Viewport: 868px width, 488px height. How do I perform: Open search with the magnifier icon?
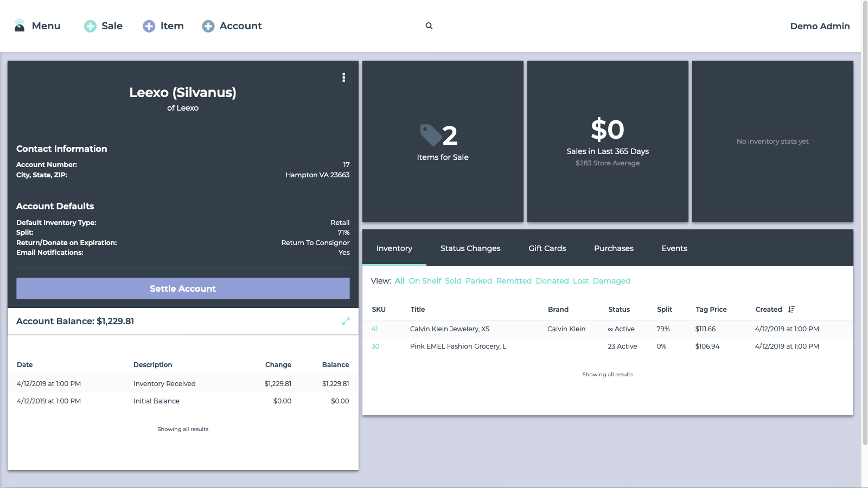point(429,26)
